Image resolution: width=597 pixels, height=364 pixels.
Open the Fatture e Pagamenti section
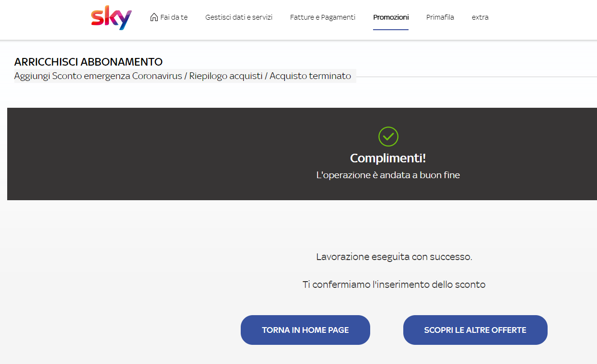322,17
